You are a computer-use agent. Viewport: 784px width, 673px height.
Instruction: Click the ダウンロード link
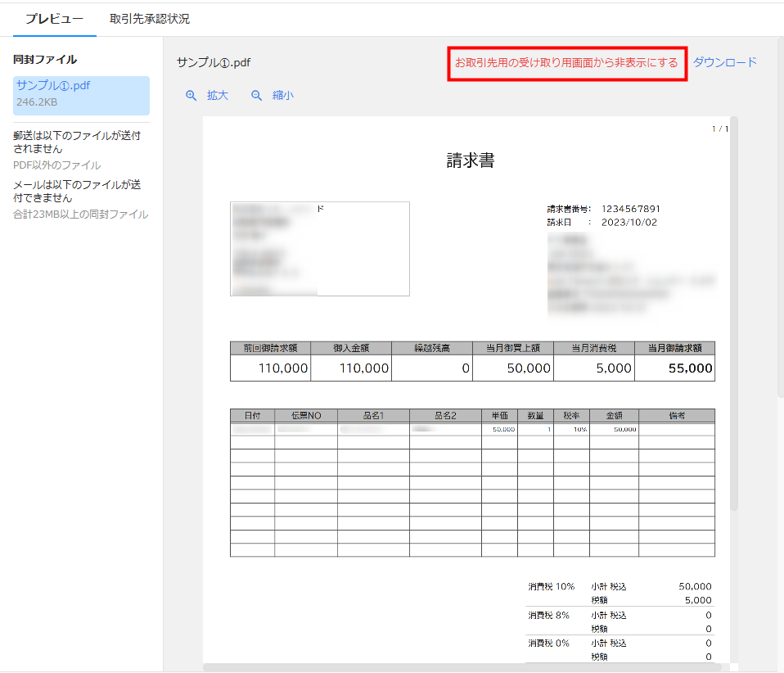(x=724, y=62)
